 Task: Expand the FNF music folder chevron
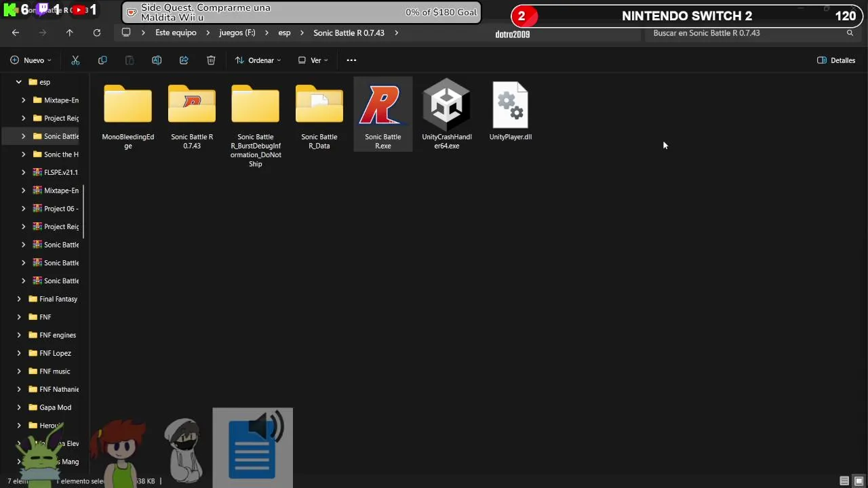pyautogui.click(x=19, y=371)
